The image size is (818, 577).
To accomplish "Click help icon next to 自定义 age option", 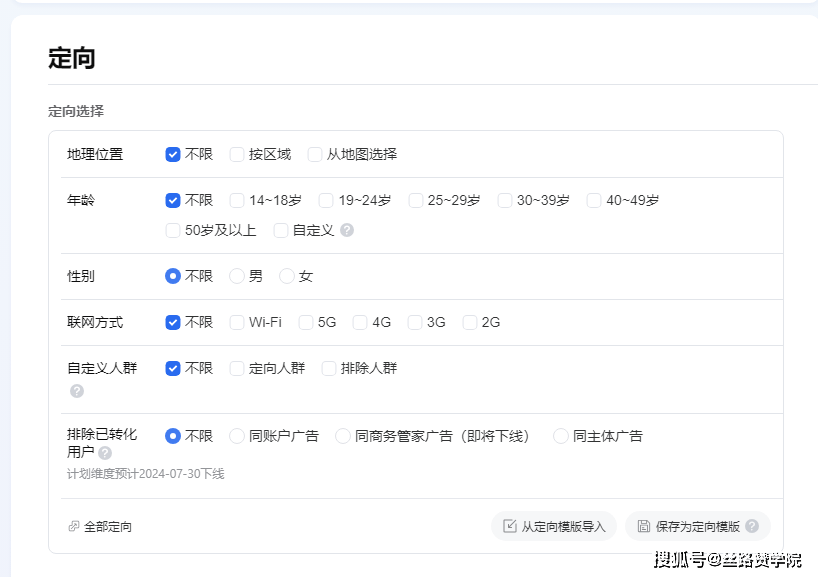I will click(x=347, y=230).
